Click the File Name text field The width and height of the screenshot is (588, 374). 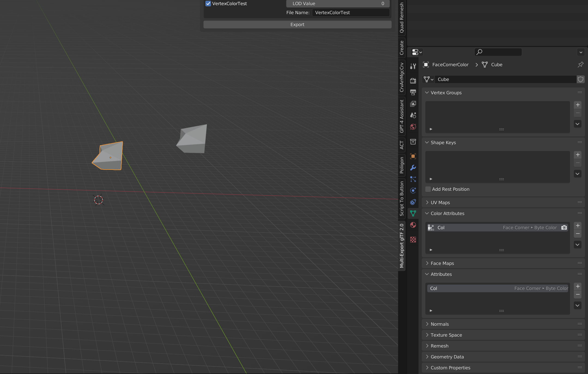[x=350, y=13]
